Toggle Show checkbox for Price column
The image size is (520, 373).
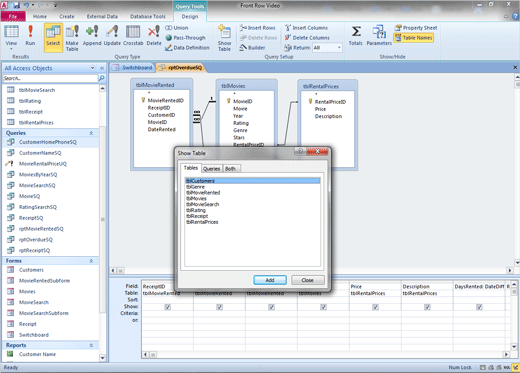click(x=375, y=307)
